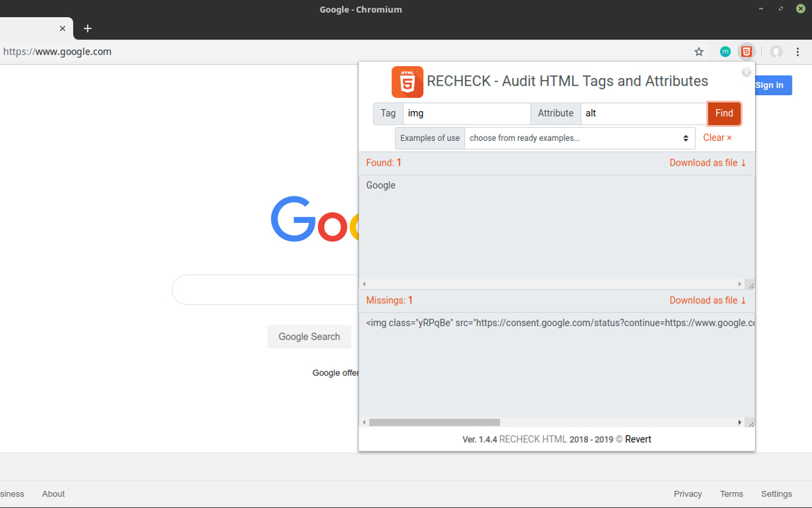Click the Attribute input field containing alt
The height and width of the screenshot is (508, 812).
pyautogui.click(x=644, y=113)
